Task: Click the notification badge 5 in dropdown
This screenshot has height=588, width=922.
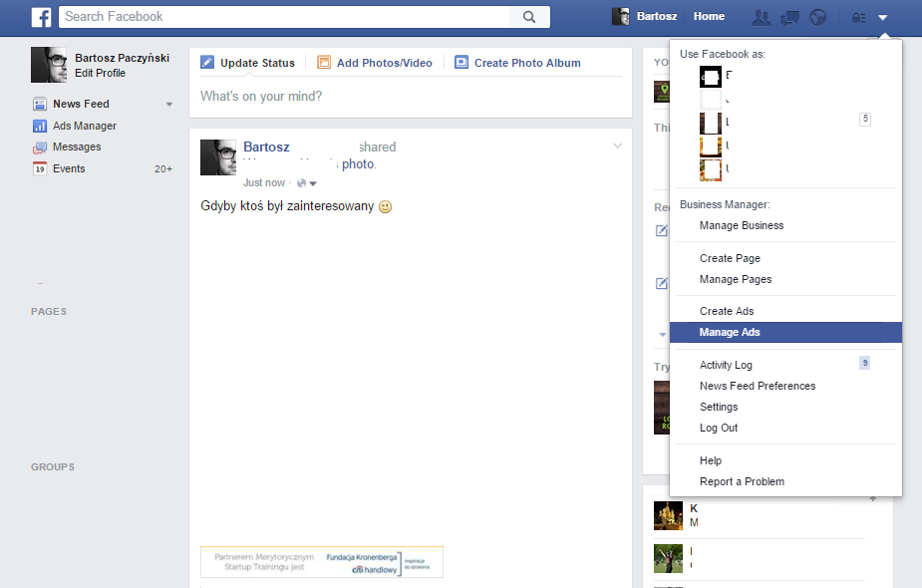Action: pyautogui.click(x=865, y=119)
